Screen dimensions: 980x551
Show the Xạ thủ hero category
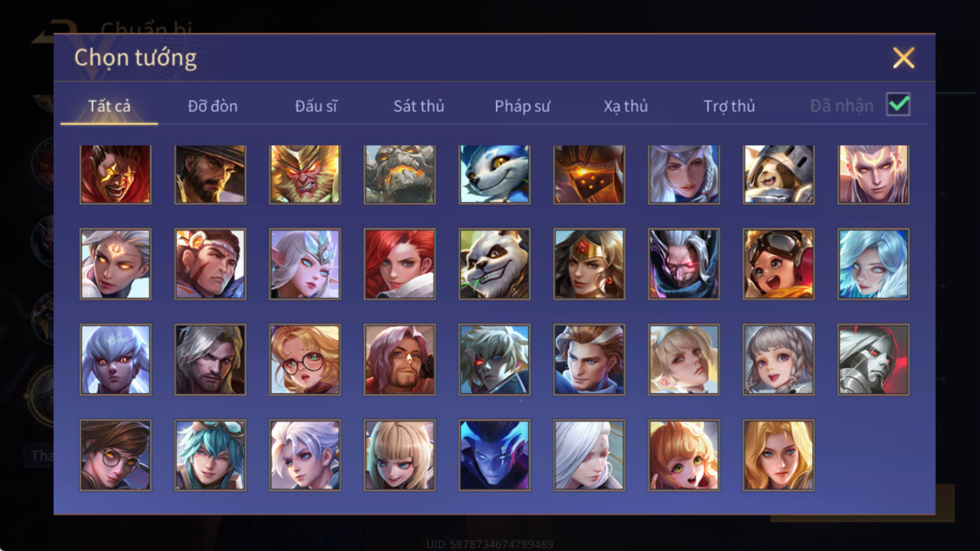pos(626,106)
